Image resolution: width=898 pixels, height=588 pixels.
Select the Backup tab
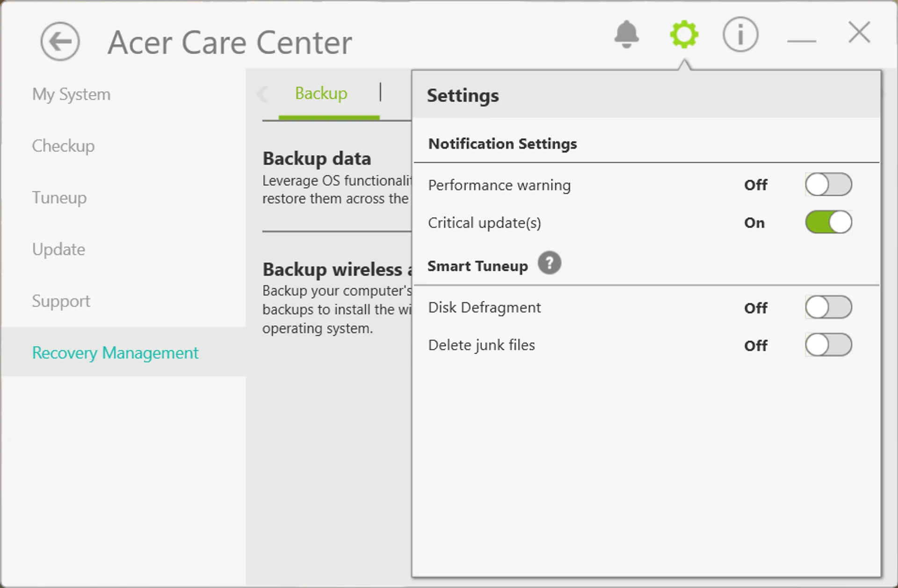tap(321, 94)
